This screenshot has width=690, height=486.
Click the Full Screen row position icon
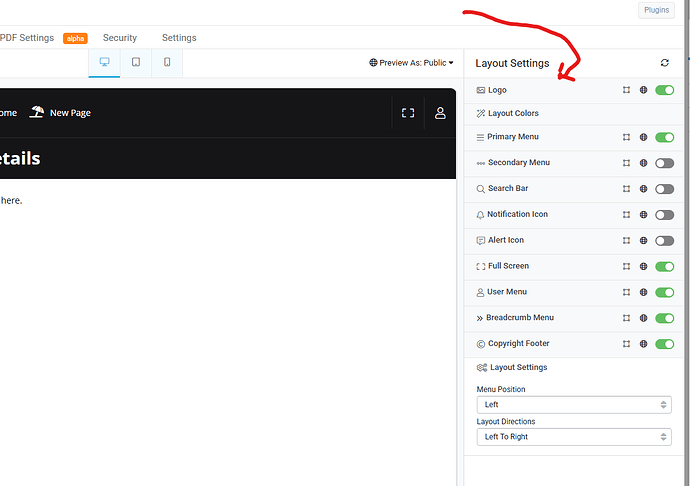tap(626, 266)
